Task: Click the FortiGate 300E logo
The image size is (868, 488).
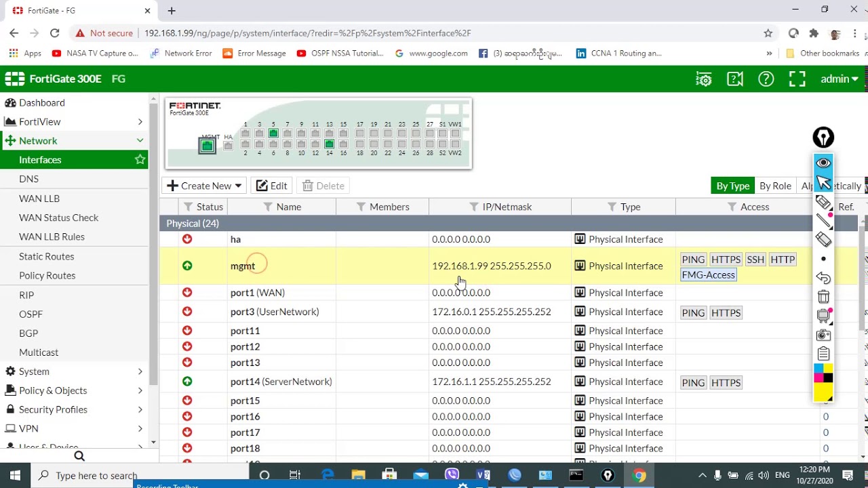Action: [x=53, y=79]
